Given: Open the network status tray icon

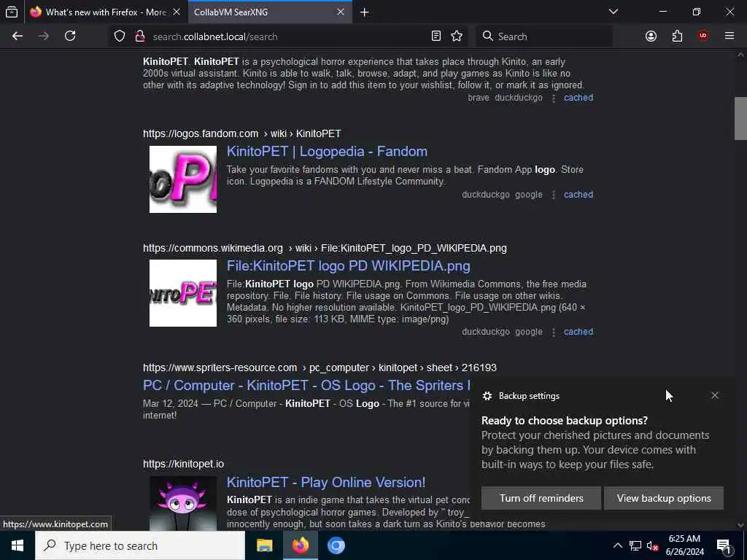Looking at the screenshot, I should point(635,545).
